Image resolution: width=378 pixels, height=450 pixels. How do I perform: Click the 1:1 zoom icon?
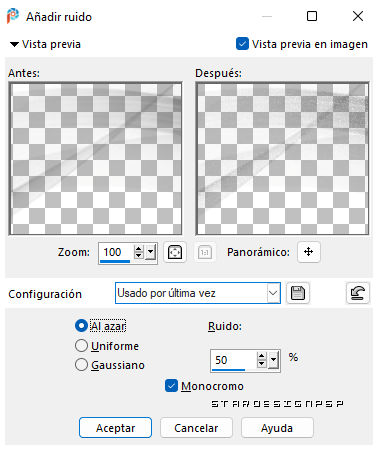point(205,252)
